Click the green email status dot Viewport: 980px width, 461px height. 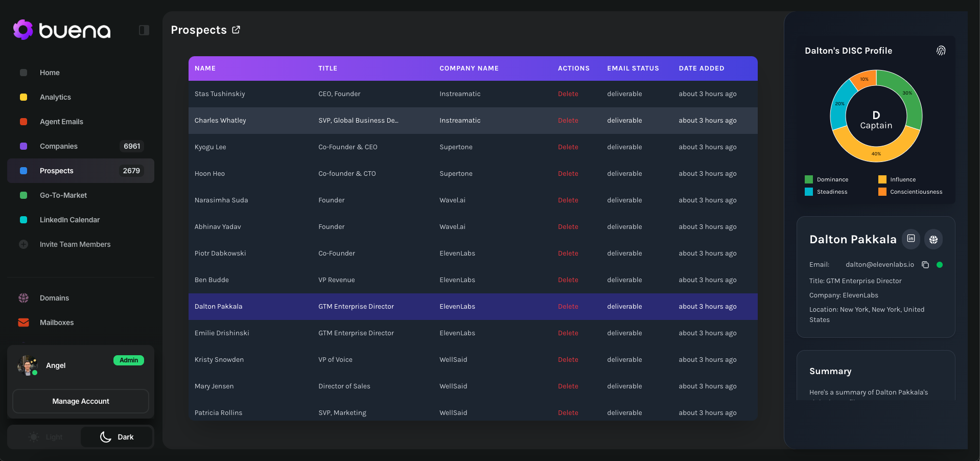[940, 265]
